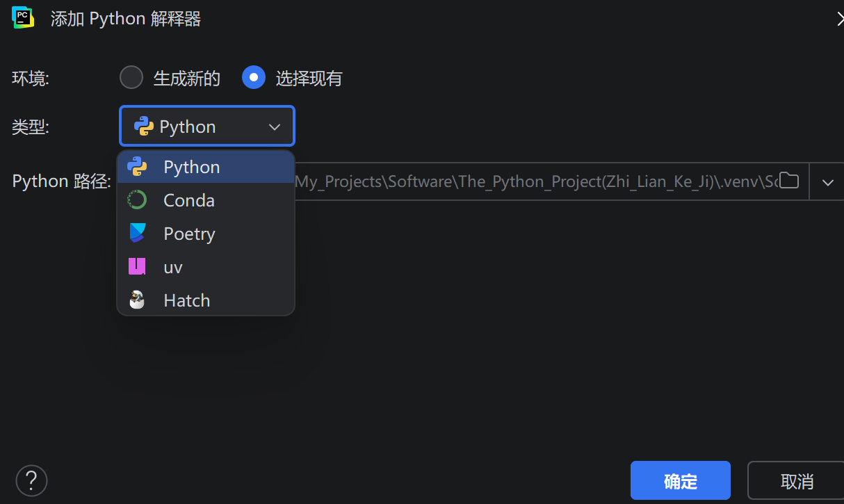Click the Hatch egg icon
Screen dimensions: 844x504
coord(137,300)
